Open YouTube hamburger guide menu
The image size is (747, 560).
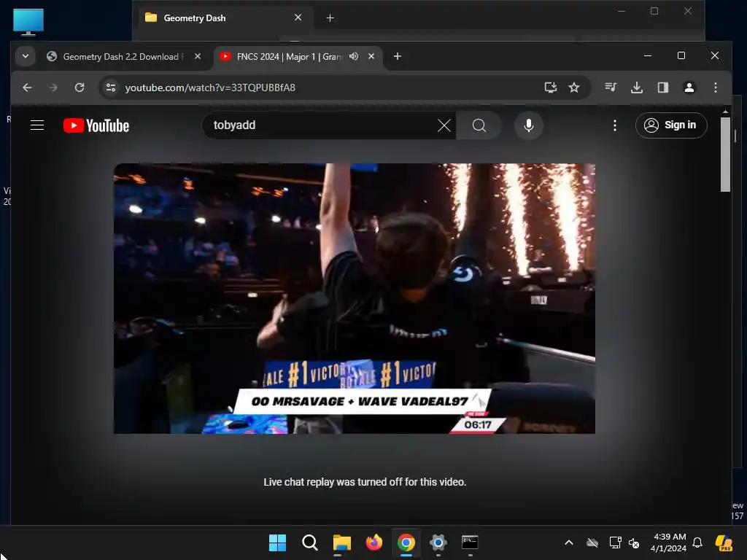(x=37, y=125)
